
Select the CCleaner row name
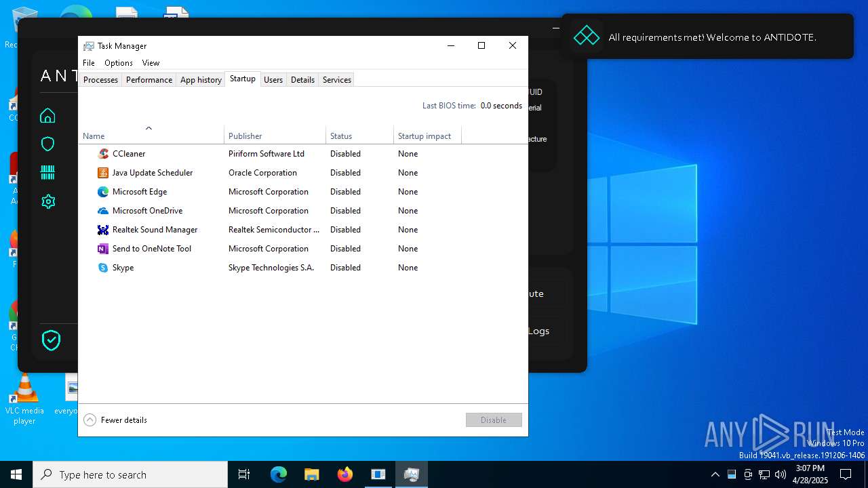(x=129, y=154)
